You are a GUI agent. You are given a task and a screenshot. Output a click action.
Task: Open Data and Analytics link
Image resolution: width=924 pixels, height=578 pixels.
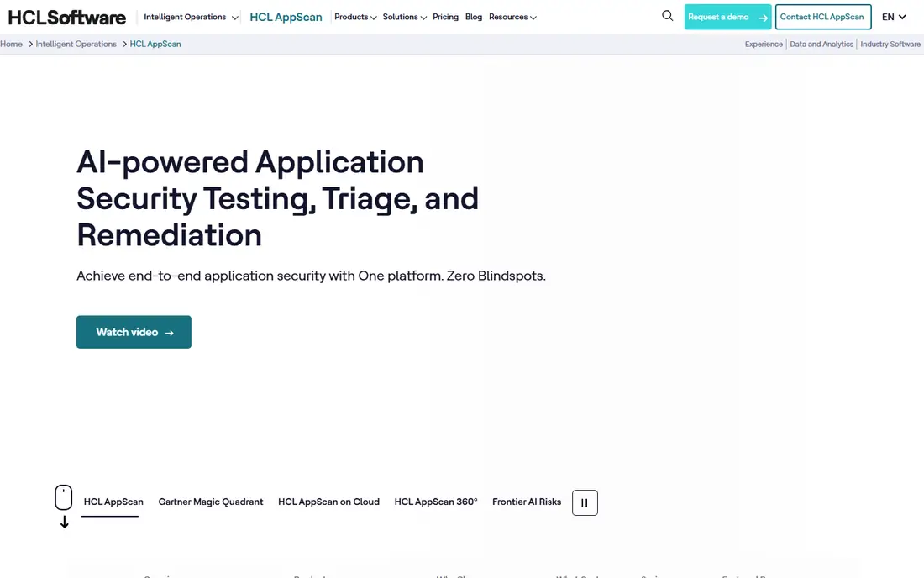821,45
